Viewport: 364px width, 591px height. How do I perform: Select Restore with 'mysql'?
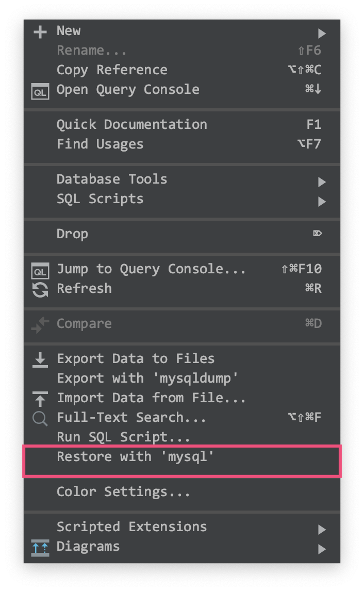pyautogui.click(x=135, y=456)
